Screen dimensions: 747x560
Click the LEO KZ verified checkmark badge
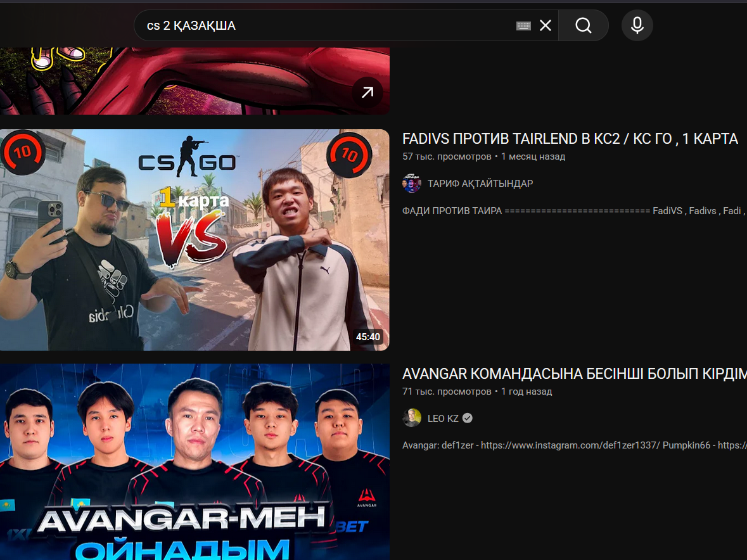(468, 418)
